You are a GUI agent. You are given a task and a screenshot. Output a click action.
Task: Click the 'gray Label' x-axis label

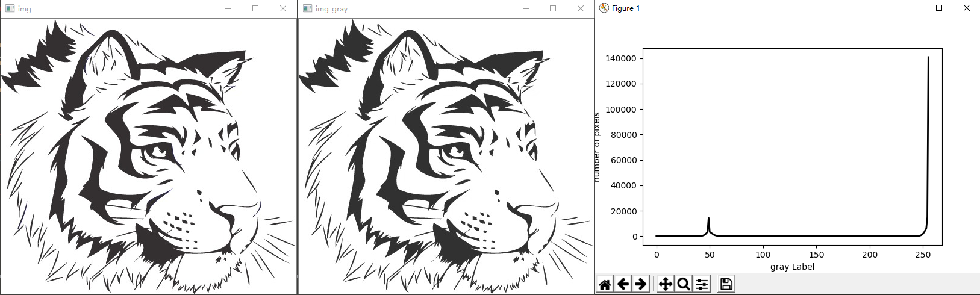click(x=792, y=267)
